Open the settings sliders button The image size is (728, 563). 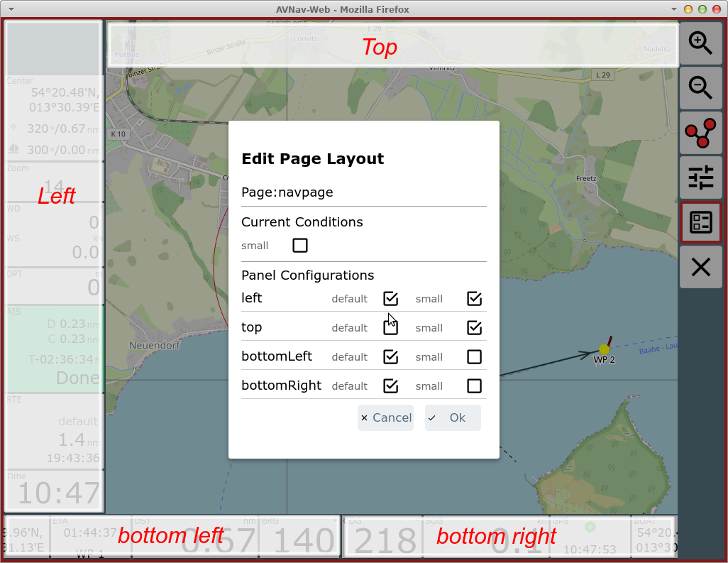(700, 177)
